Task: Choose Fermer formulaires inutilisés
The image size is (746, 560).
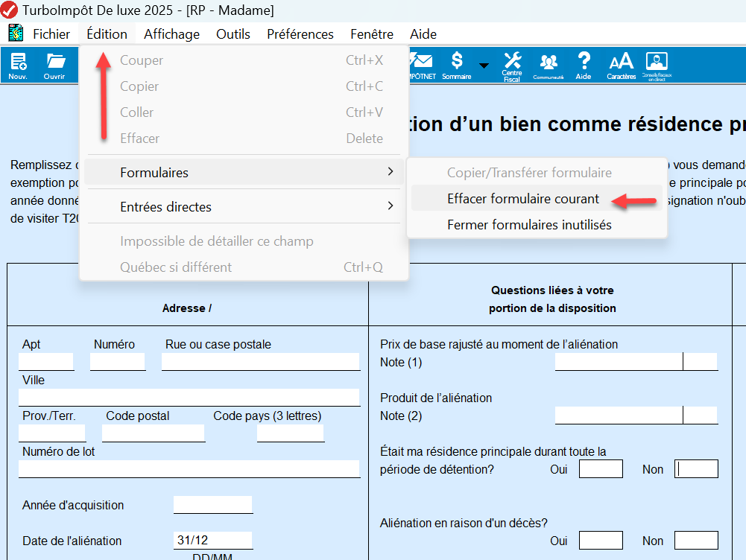Action: 537,224
